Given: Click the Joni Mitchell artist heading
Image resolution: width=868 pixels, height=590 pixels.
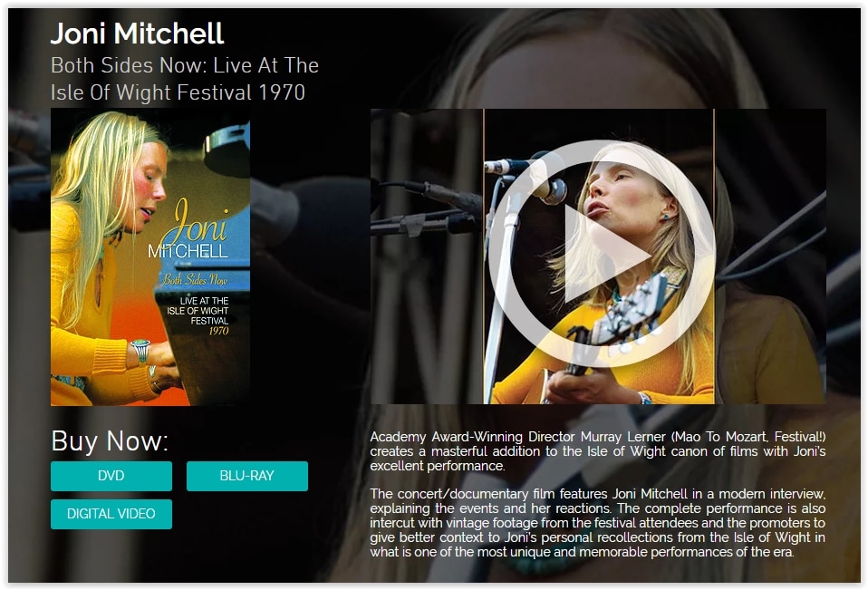Looking at the screenshot, I should [x=138, y=34].
